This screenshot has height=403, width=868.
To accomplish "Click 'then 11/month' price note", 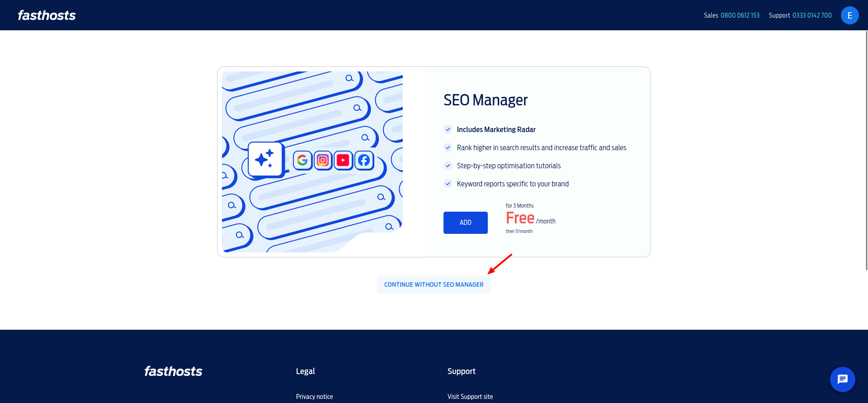I will click(519, 231).
